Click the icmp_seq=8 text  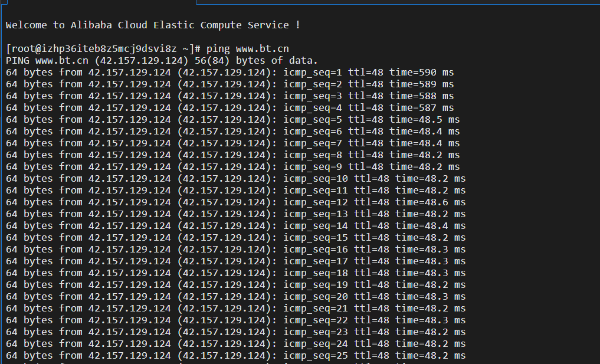pyautogui.click(x=312, y=155)
